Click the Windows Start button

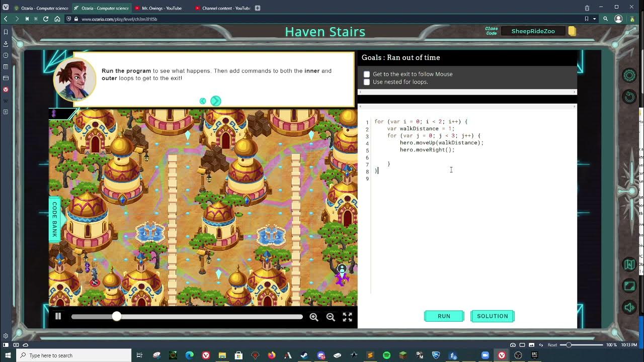coord(7,355)
